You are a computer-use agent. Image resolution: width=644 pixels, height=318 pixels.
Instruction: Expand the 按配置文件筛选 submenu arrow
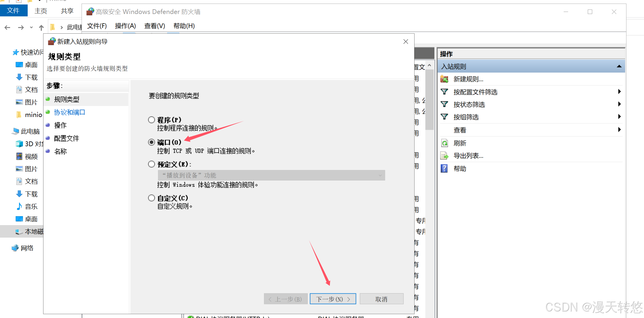click(619, 91)
